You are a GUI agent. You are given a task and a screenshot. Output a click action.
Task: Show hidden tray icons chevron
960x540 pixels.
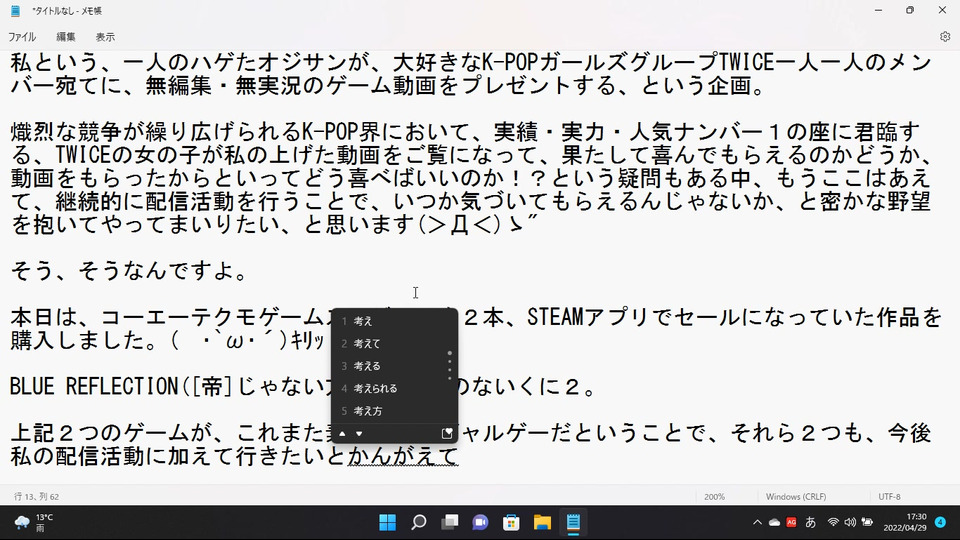(757, 522)
